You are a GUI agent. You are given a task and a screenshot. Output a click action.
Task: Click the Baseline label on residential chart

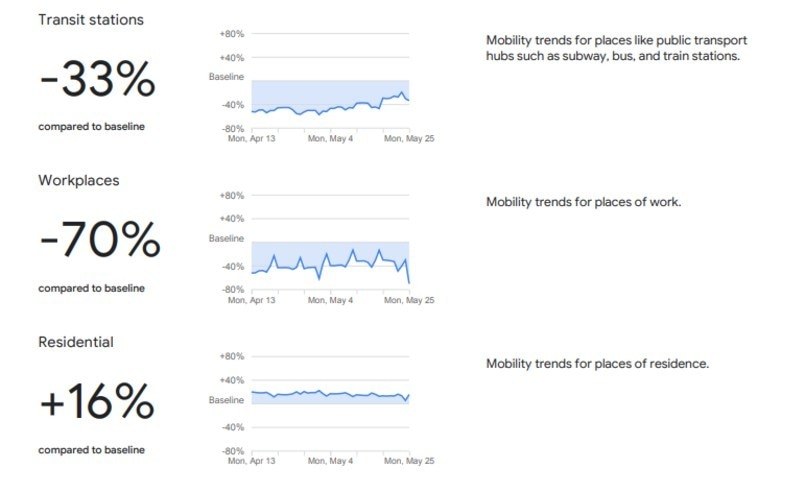[x=226, y=400]
